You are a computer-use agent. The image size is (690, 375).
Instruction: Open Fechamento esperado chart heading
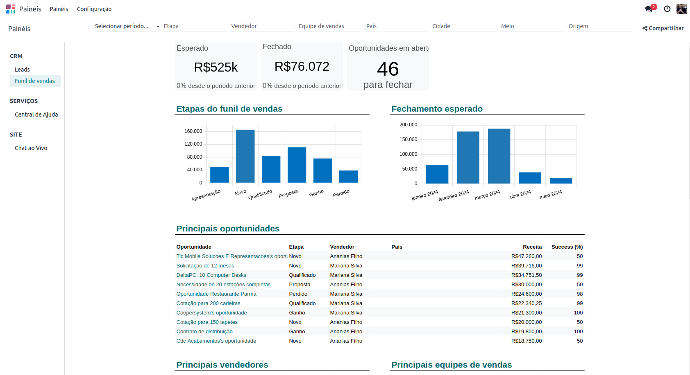pos(437,109)
